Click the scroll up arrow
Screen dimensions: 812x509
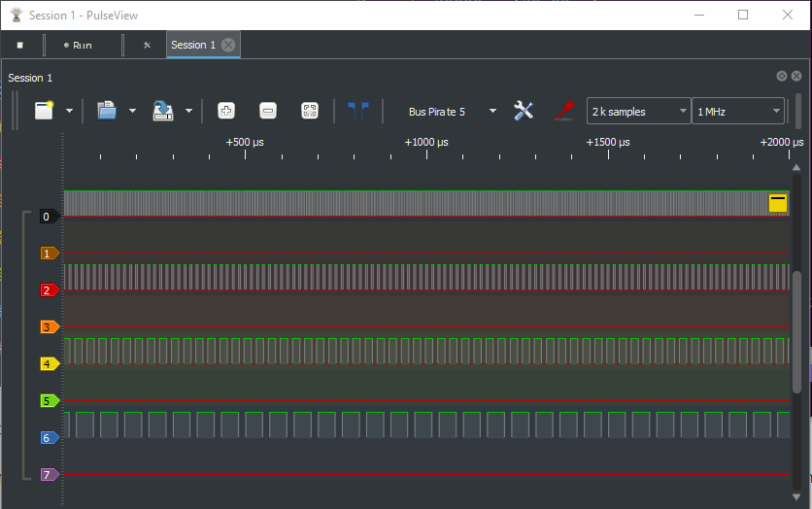coord(796,167)
